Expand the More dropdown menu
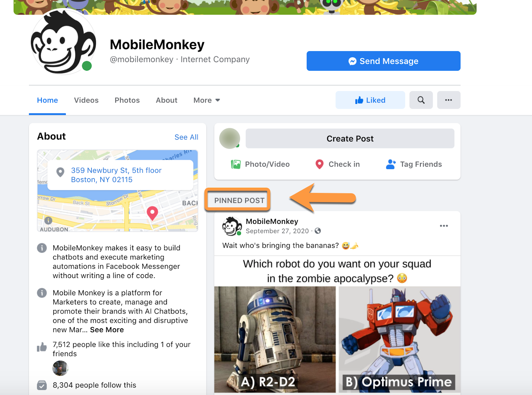Screen dimensions: 532x395 point(207,100)
